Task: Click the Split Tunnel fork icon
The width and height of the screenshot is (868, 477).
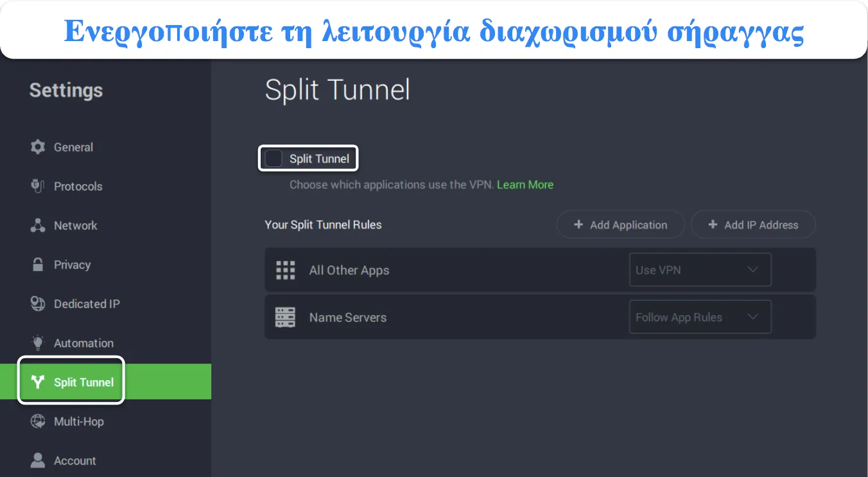Action: [38, 382]
